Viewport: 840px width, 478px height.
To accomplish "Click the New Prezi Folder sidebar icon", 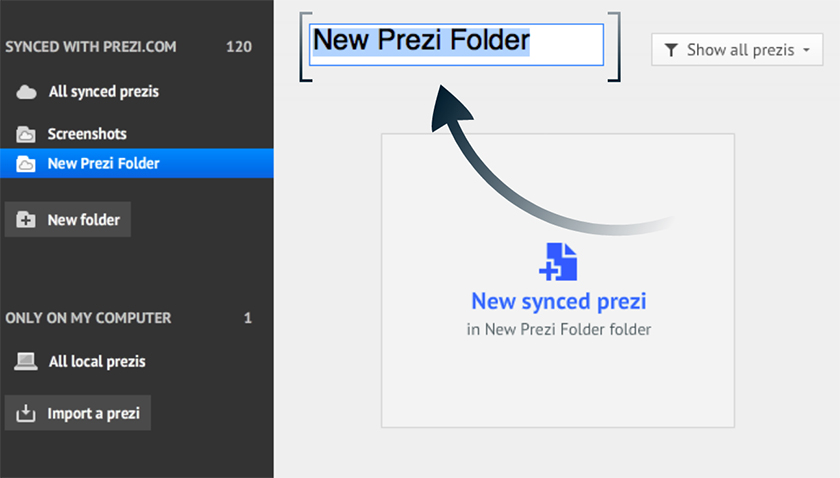I will (26, 164).
